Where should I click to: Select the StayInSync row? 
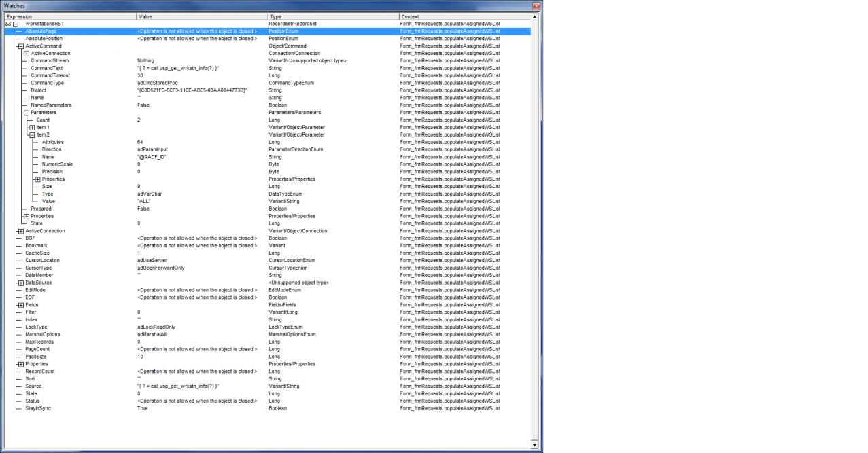point(267,408)
